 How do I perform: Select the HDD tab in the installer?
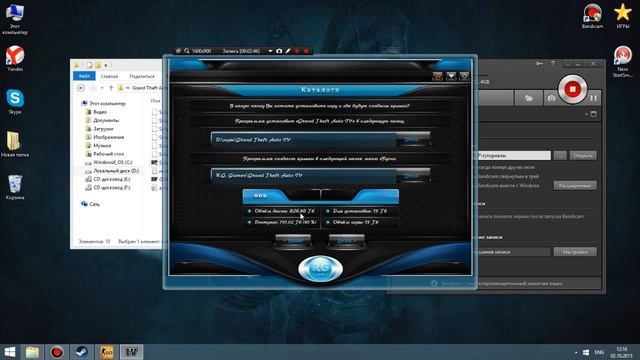(261, 196)
